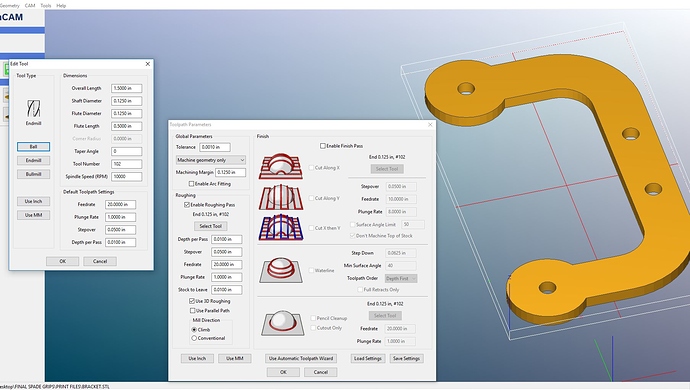Enable the Finish Pass checkbox
Image resolution: width=690 pixels, height=390 pixels.
323,146
